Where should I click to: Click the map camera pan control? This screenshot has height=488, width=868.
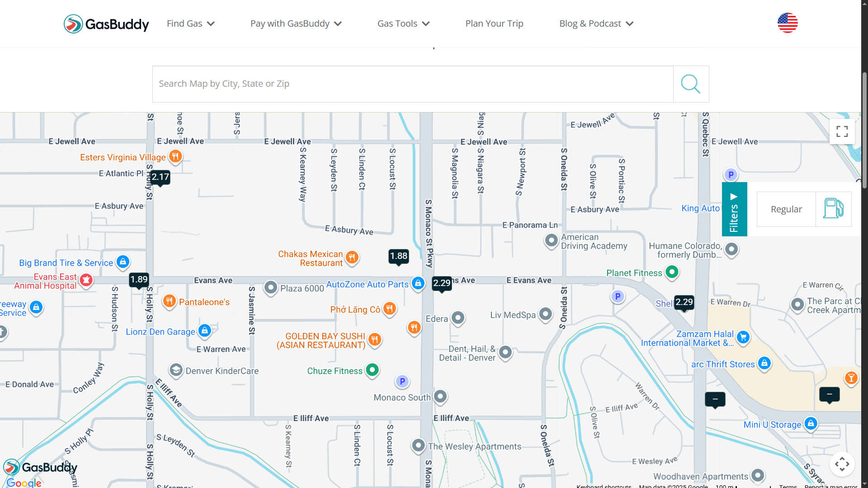[842, 464]
